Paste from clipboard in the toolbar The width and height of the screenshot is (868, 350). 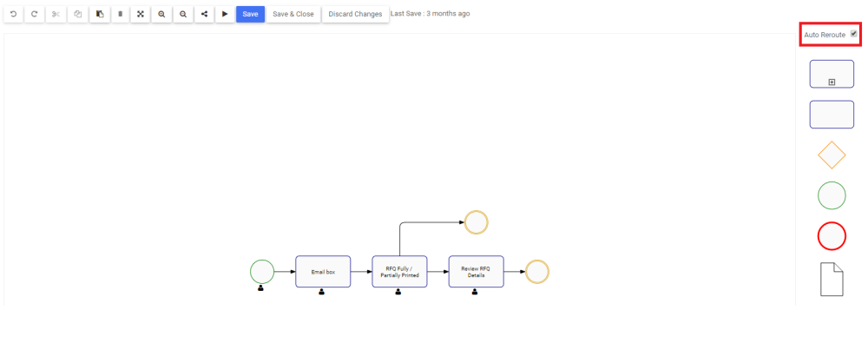pos(100,15)
